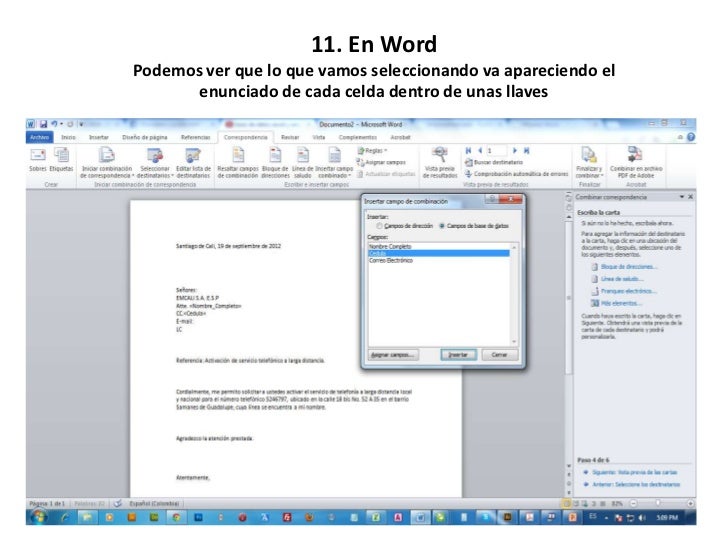Image resolution: width=728 pixels, height=546 pixels.
Task: Click Página 1 de 1 status entry
Action: (x=47, y=503)
